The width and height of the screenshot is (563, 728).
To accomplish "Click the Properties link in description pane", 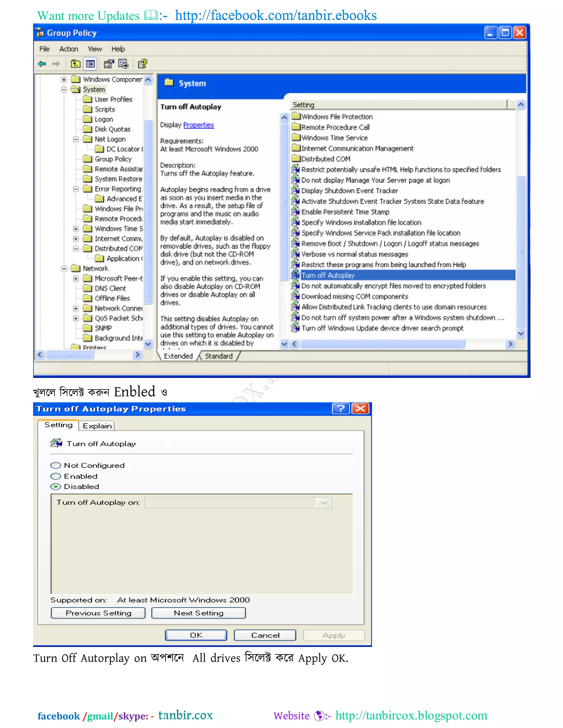I will (x=198, y=125).
